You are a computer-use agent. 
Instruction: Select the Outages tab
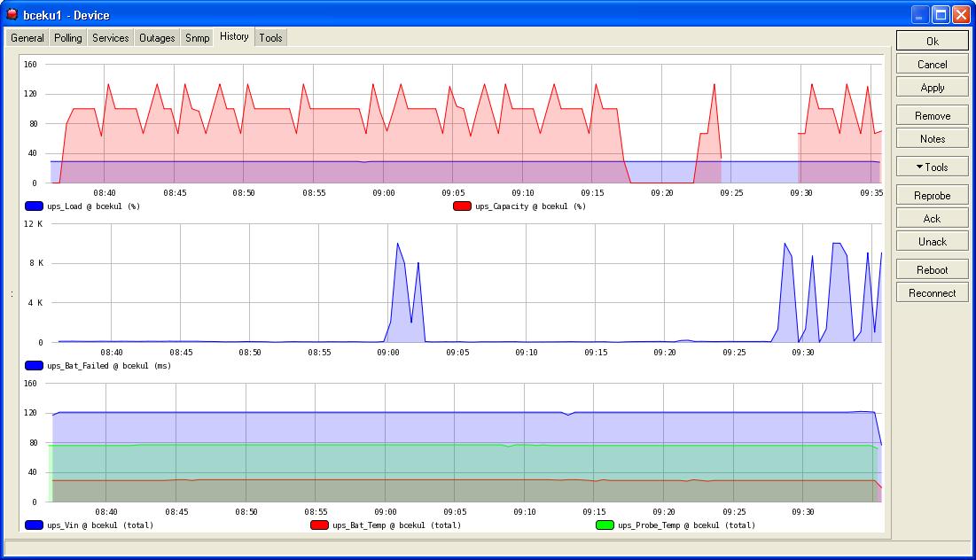[x=157, y=38]
